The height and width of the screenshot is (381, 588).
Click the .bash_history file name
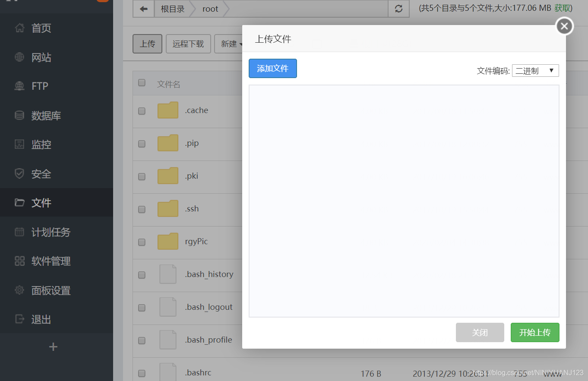(x=209, y=274)
